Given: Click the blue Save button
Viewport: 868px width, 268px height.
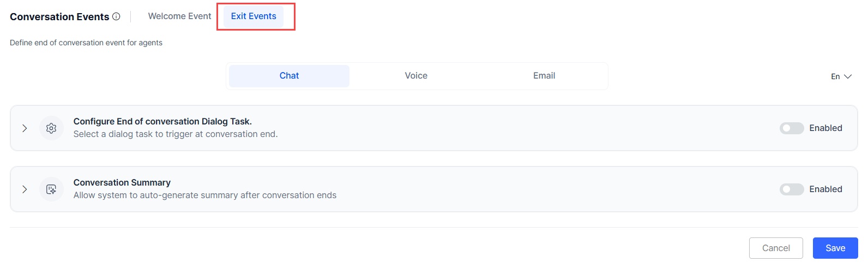Looking at the screenshot, I should (x=835, y=248).
